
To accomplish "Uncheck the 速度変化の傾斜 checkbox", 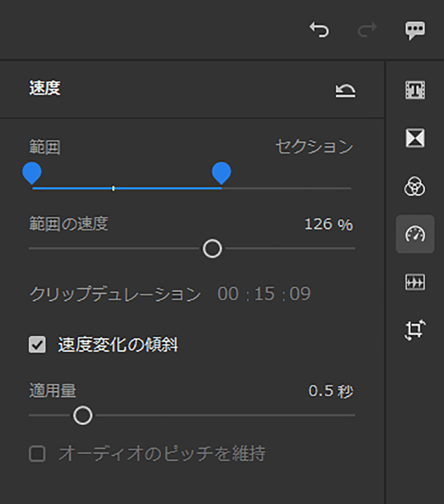I will [x=37, y=345].
